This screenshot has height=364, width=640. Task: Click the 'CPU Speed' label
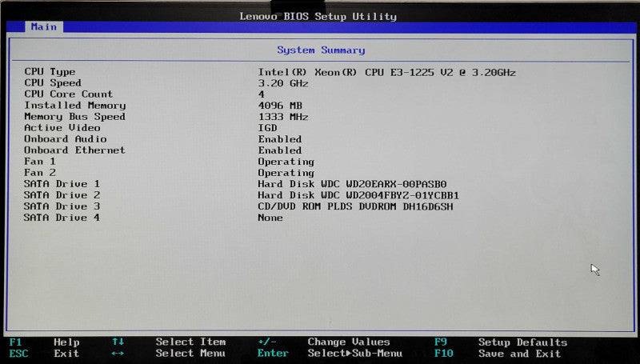point(53,83)
